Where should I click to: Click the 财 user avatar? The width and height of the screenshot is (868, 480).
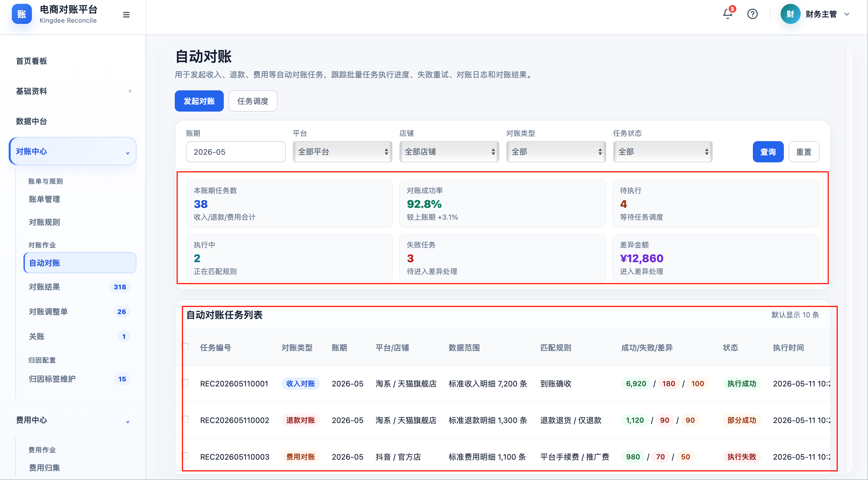pos(790,14)
